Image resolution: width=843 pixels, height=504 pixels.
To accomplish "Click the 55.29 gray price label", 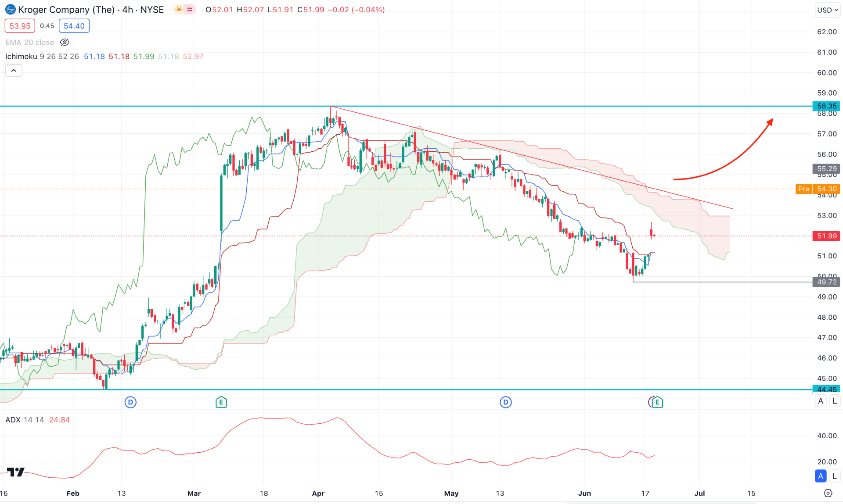I will [826, 168].
